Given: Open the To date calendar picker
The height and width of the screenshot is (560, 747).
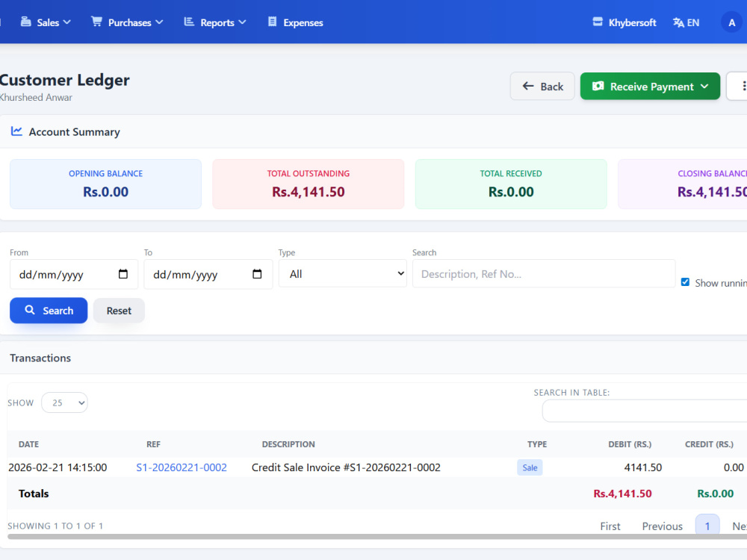Looking at the screenshot, I should 257,274.
